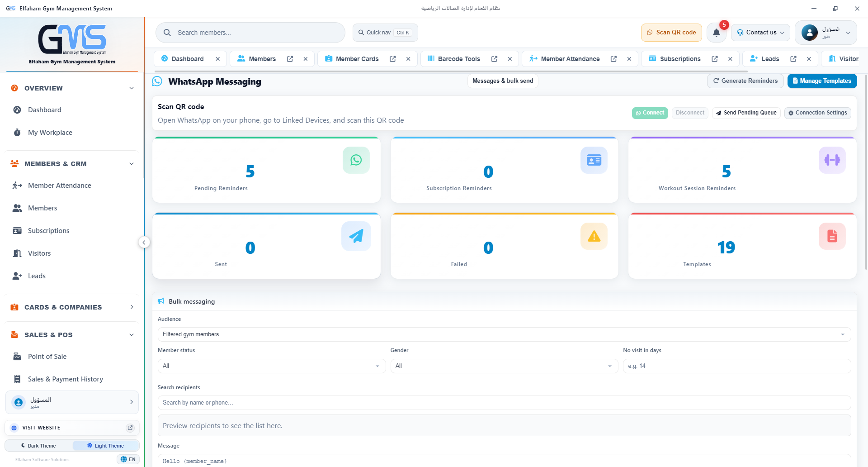Close the Member Cards tab
868x467 pixels.
[408, 59]
